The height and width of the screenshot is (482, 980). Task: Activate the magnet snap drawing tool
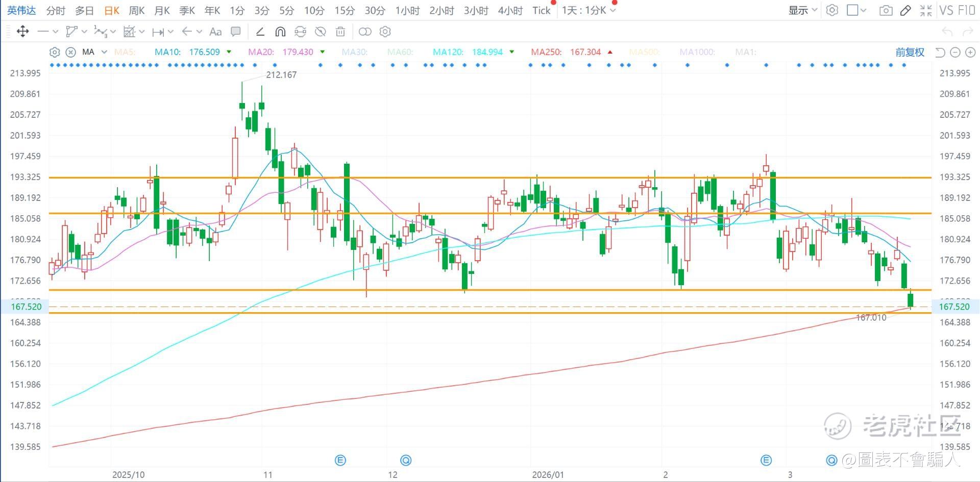click(280, 32)
